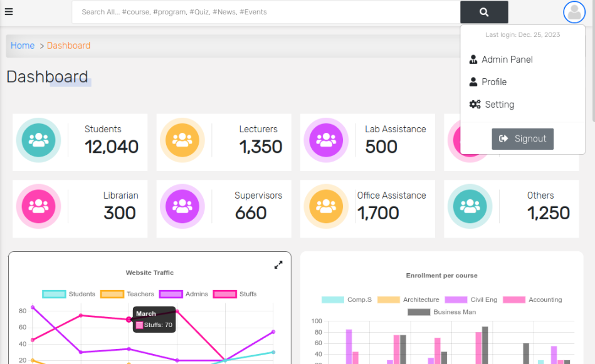Follow the Home breadcrumb link

22,45
